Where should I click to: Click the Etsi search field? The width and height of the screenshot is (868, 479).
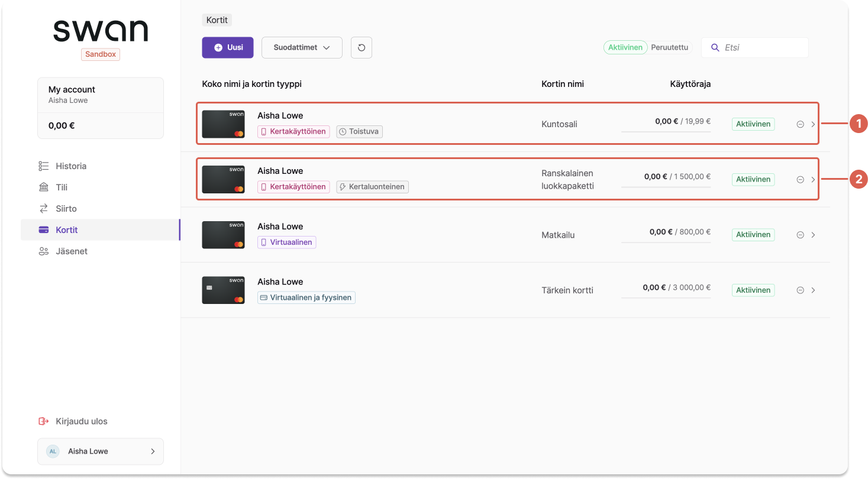[755, 48]
